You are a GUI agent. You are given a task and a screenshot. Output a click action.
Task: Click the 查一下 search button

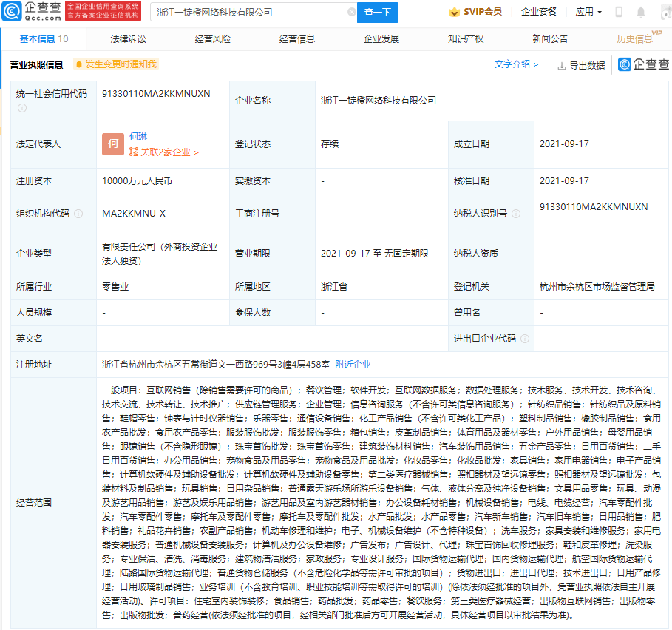click(378, 13)
